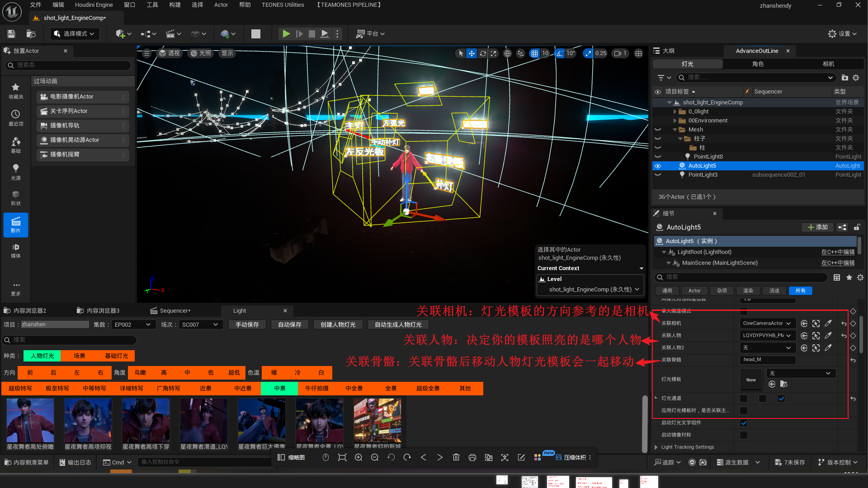Click zoom in icon in thumbnail toolbar

coord(359,457)
